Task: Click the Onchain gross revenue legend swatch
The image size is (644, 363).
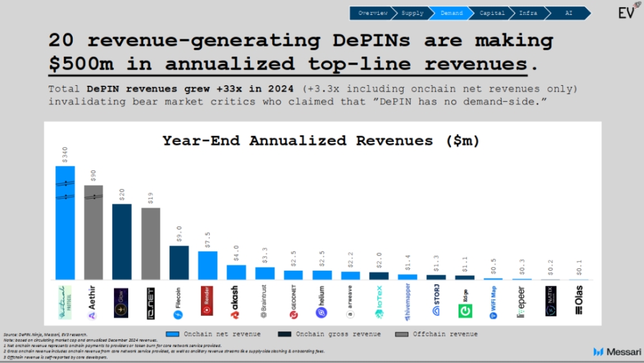Action: 287,334
